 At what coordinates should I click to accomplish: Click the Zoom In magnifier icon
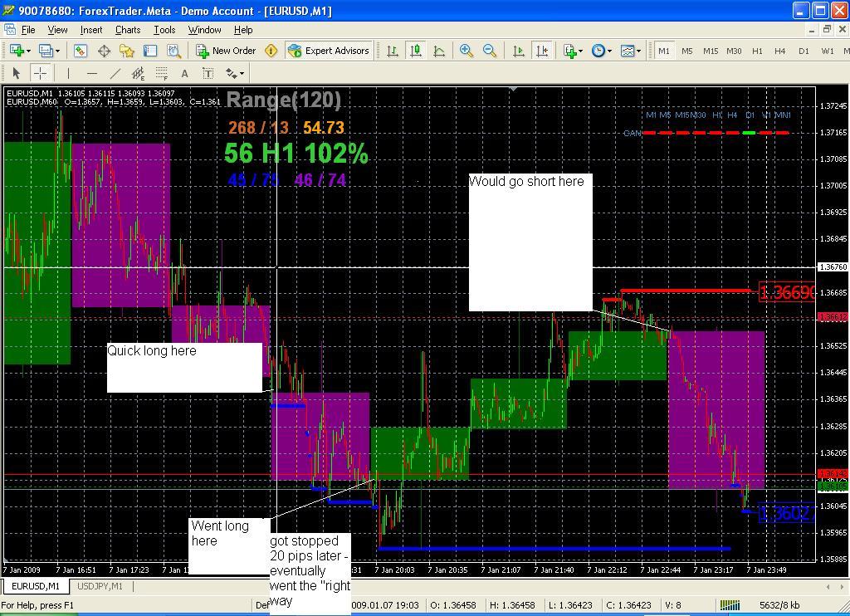coord(467,51)
